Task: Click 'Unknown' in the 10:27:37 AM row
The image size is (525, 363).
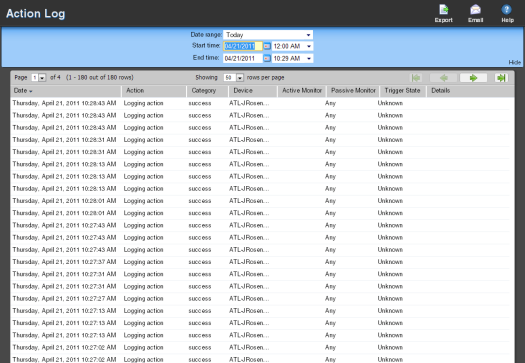Action: pyautogui.click(x=390, y=262)
